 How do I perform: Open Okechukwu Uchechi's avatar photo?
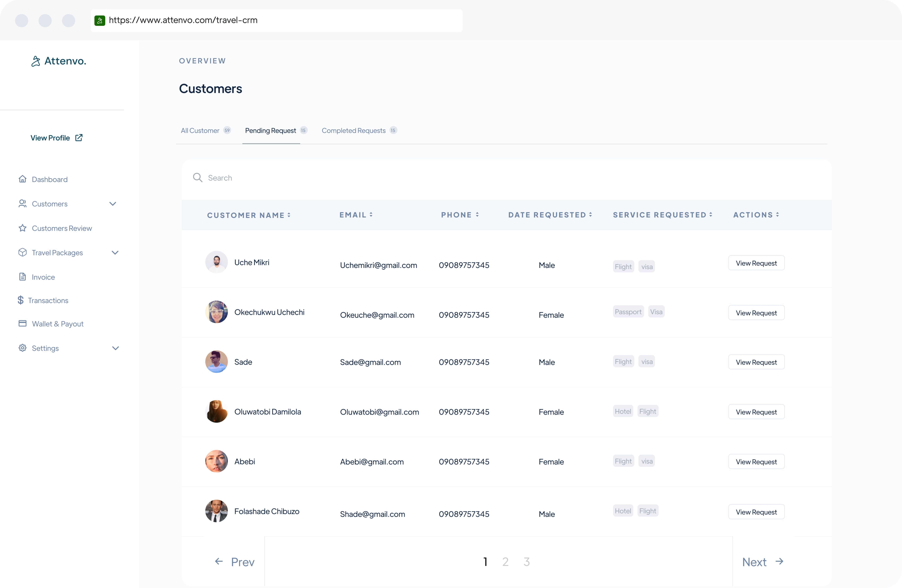[x=216, y=312]
